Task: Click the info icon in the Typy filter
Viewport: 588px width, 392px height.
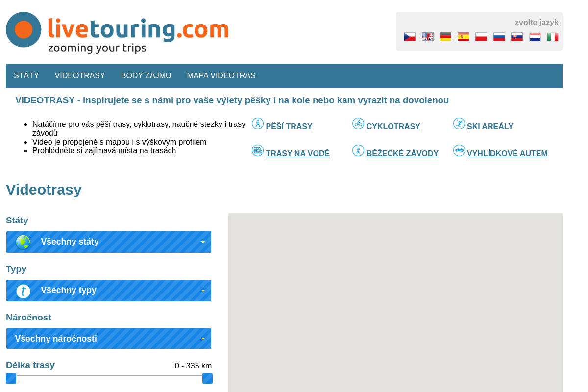Action: (22, 290)
